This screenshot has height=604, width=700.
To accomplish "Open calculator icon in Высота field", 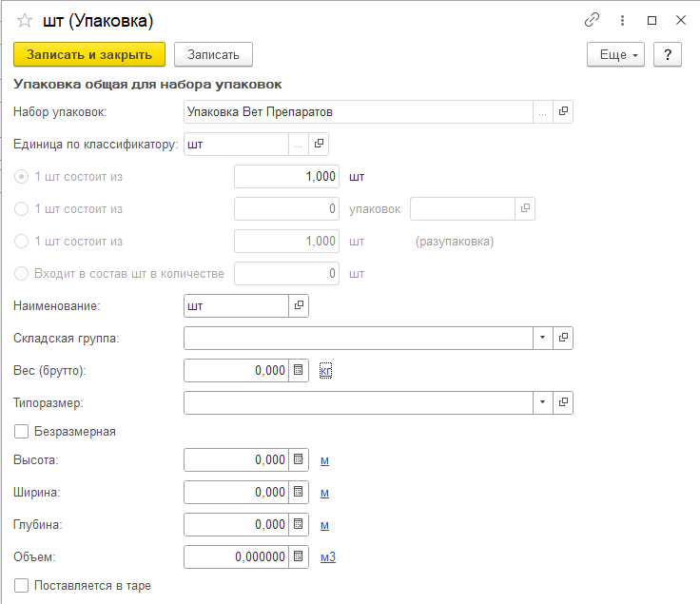I will pyautogui.click(x=298, y=460).
